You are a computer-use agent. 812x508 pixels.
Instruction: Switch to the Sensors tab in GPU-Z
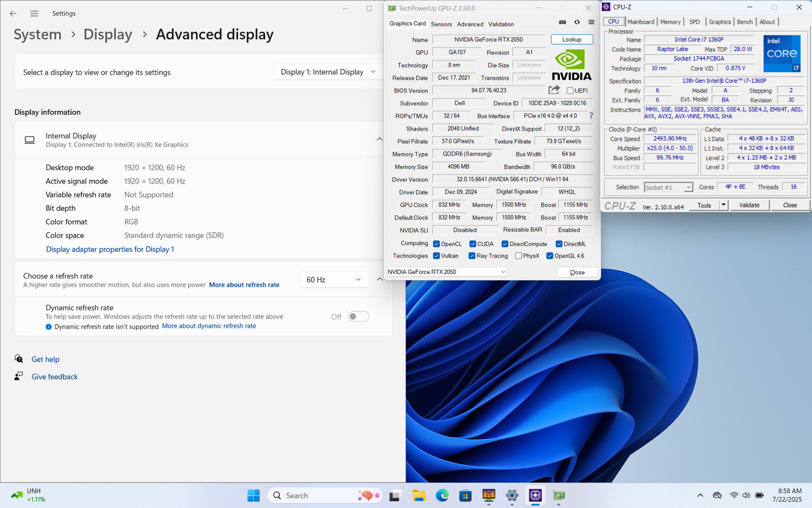pos(441,24)
